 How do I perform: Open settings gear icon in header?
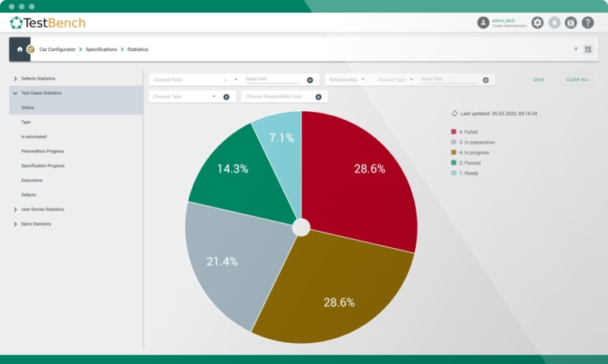coord(537,23)
